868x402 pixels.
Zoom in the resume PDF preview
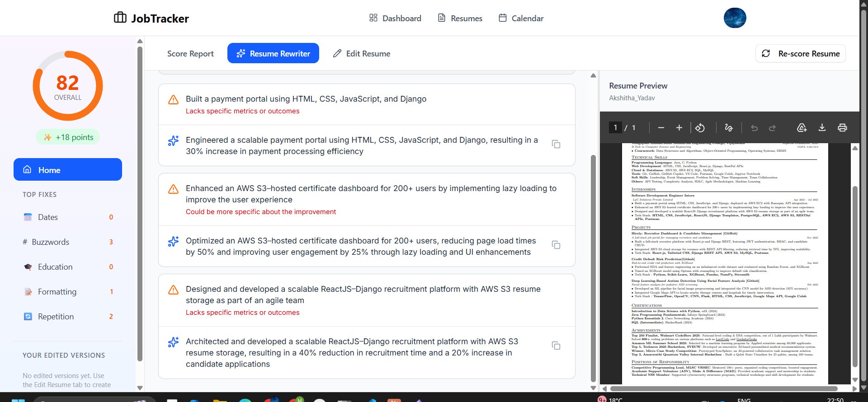tap(679, 128)
